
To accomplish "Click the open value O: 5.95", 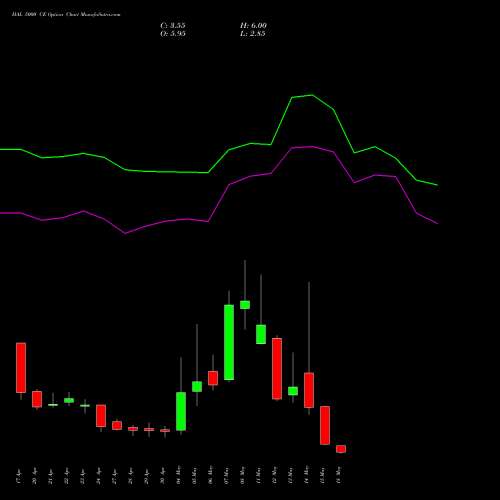I will [x=173, y=33].
